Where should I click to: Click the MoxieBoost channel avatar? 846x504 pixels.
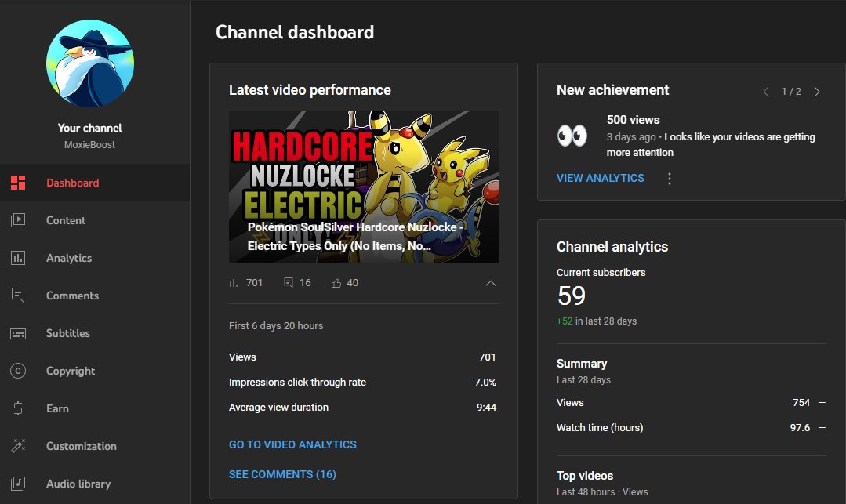coord(90,63)
